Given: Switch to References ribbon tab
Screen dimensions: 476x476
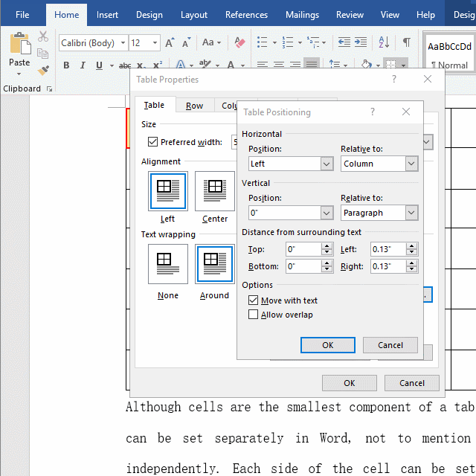Looking at the screenshot, I should (246, 15).
